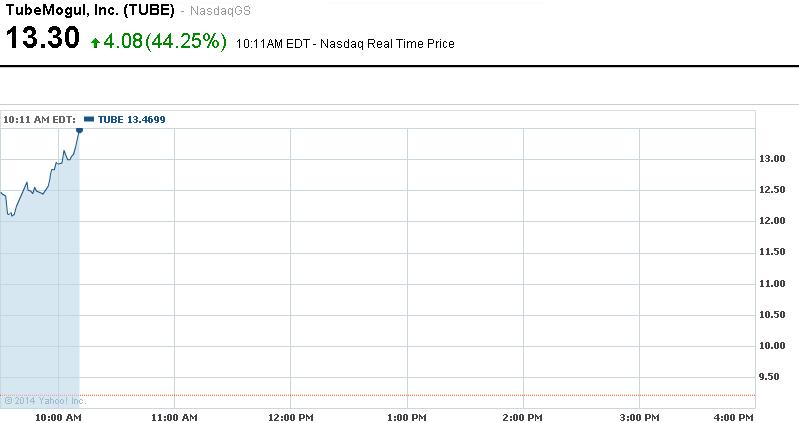Click the 10:11 AM EDT legend timestamp
Image resolution: width=799 pixels, height=423 pixels.
39,119
